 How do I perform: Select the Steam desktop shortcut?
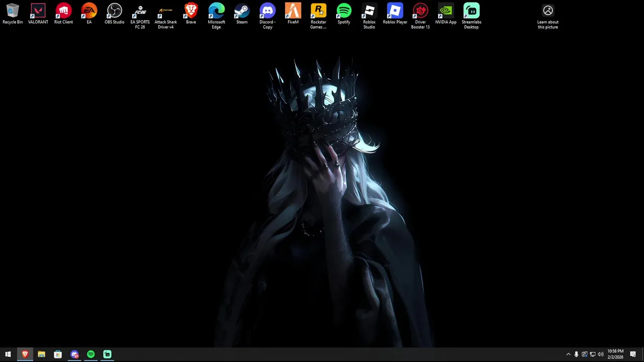click(242, 14)
